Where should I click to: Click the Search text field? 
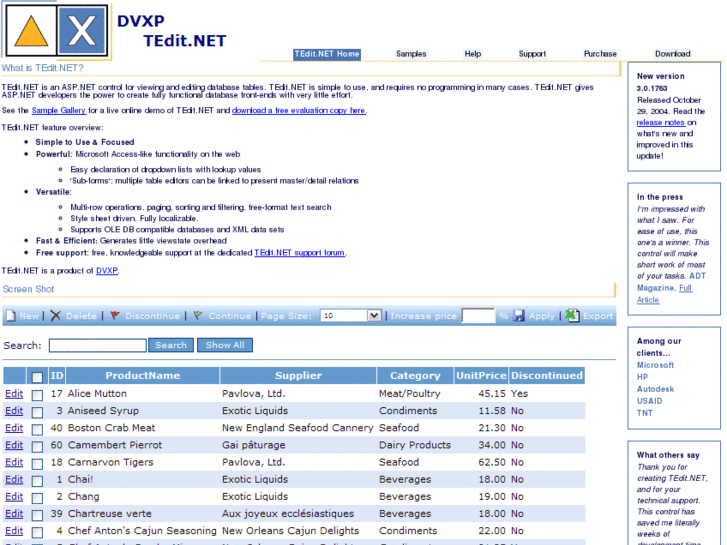pos(97,345)
